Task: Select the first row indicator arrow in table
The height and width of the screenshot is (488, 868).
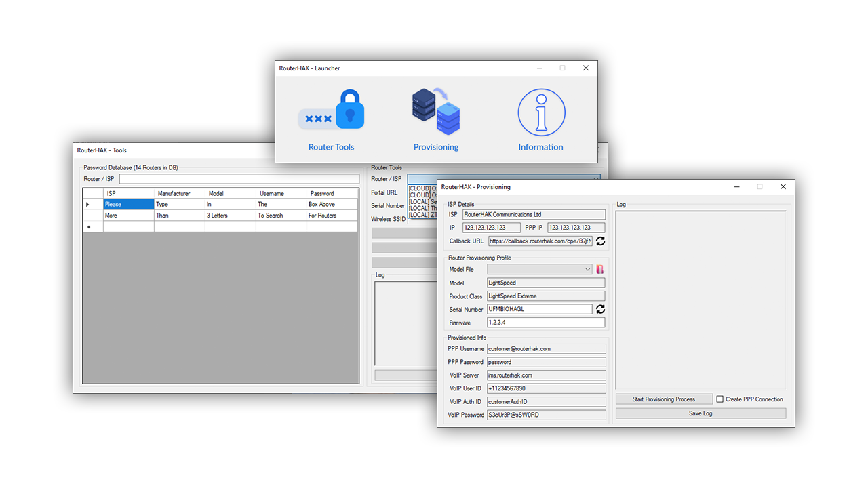Action: tap(87, 204)
